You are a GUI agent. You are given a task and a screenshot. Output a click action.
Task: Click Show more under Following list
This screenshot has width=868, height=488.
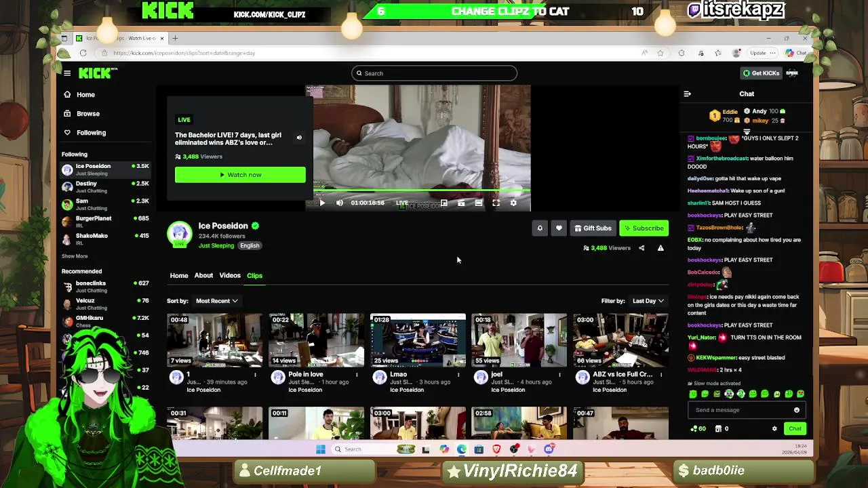(75, 256)
